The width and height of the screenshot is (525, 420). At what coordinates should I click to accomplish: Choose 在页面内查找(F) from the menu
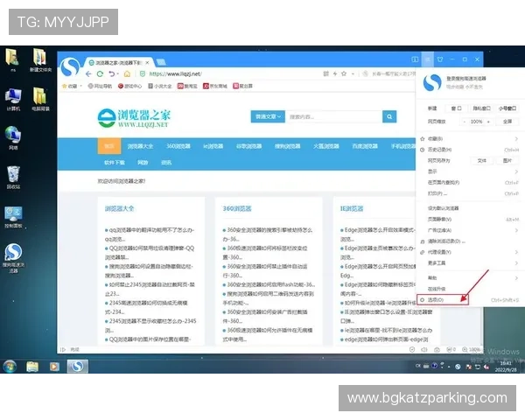(x=469, y=183)
